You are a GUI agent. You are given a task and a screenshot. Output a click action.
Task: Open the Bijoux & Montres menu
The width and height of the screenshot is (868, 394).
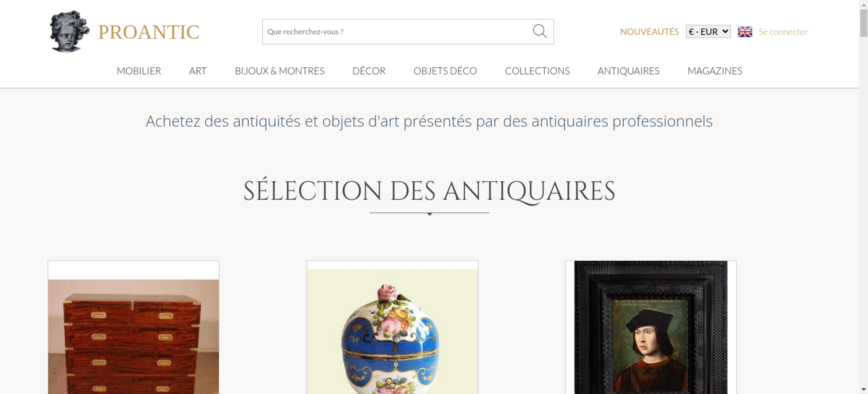pos(279,71)
